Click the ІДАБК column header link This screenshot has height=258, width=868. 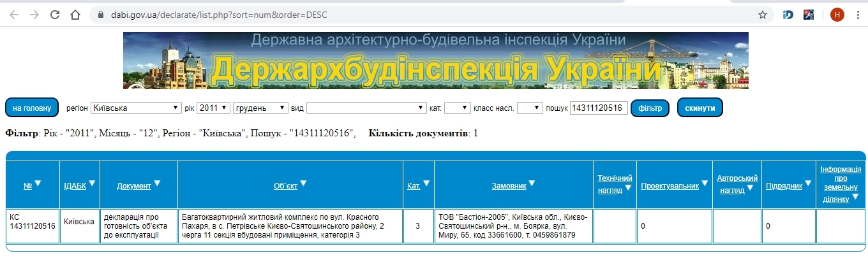coord(75,186)
